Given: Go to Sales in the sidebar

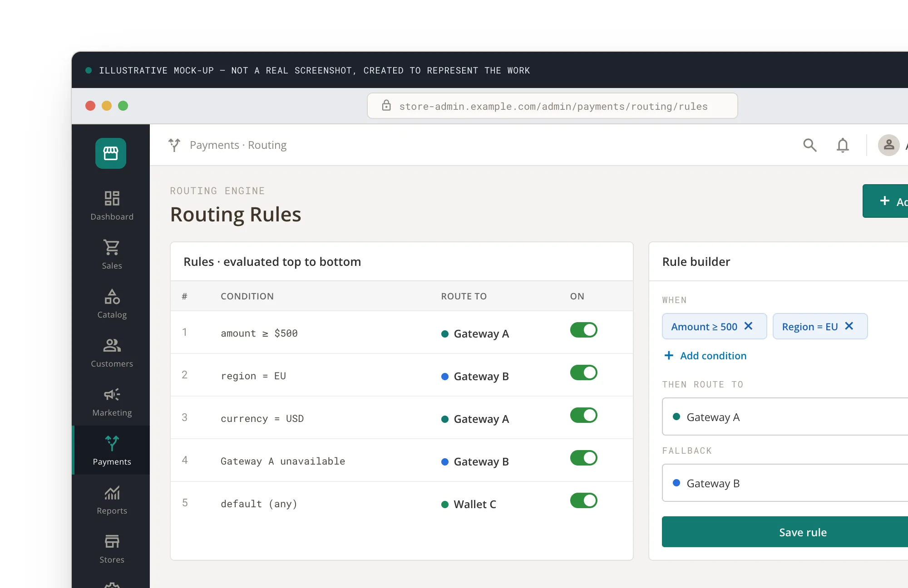Looking at the screenshot, I should (112, 254).
